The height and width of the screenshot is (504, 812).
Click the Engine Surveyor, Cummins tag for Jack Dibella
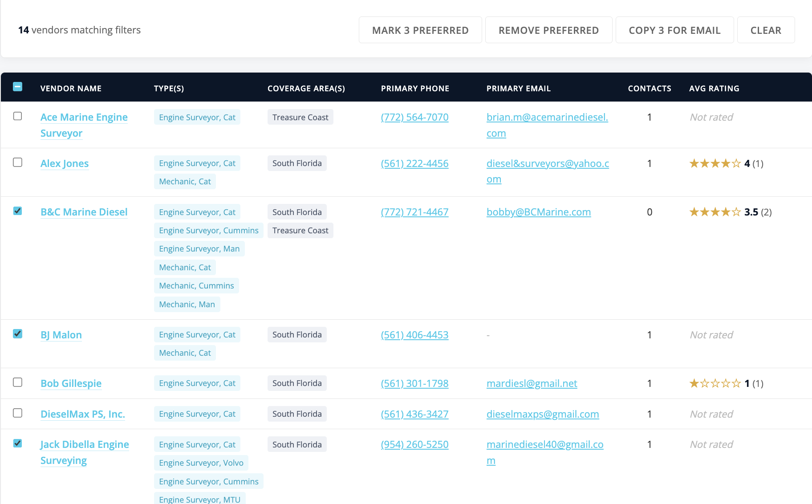[x=209, y=481]
